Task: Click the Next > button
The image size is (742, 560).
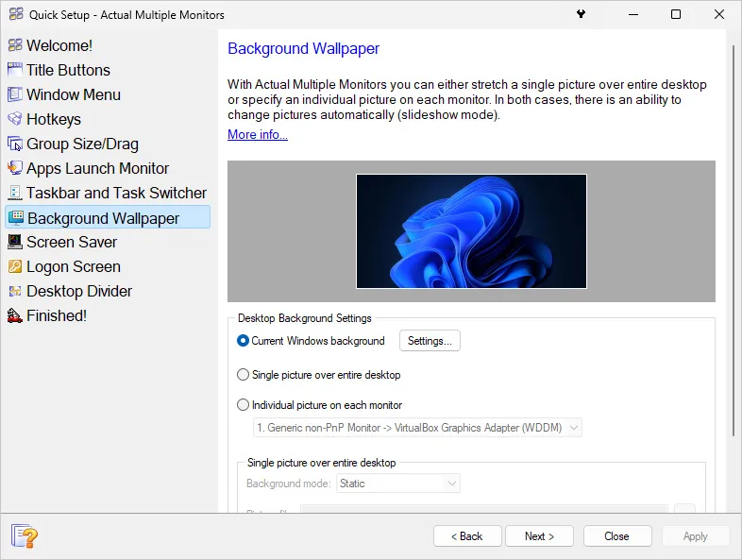Action: [x=539, y=536]
